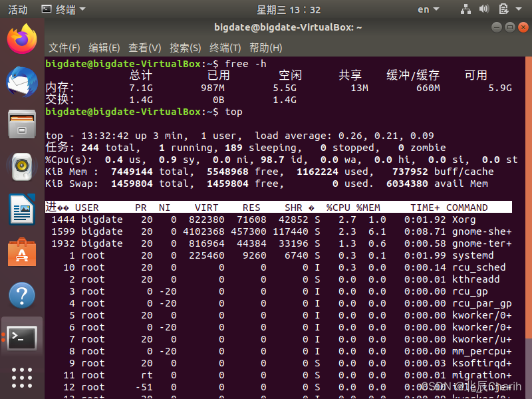
Task: Click the Xorg process row command
Action: (464, 219)
